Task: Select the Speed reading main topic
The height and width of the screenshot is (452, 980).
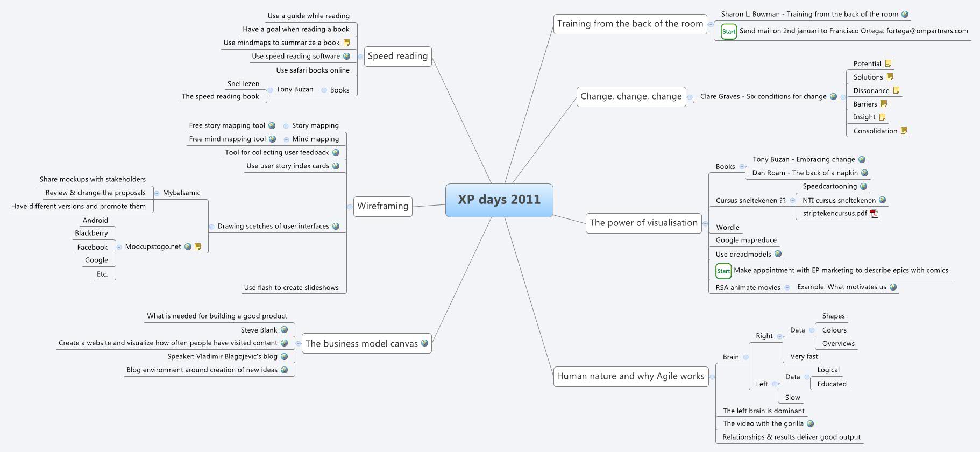Action: coord(397,56)
